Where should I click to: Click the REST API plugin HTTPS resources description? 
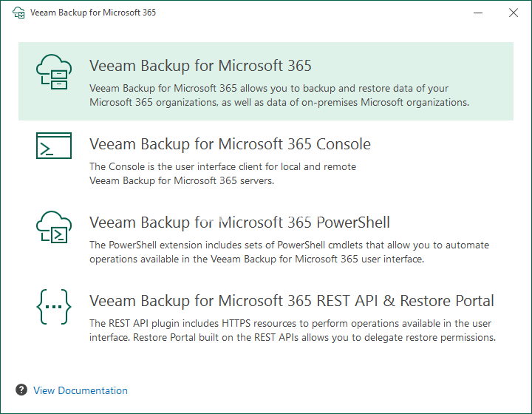[290, 324]
